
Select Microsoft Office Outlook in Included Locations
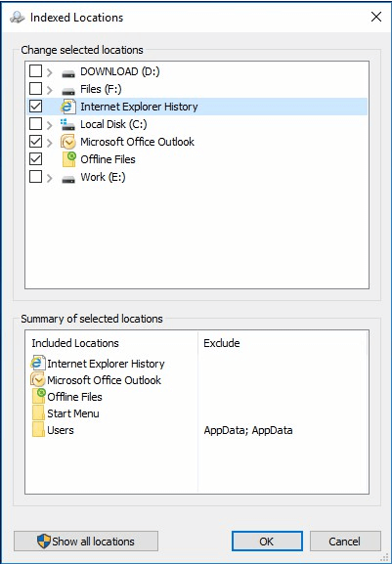point(104,380)
